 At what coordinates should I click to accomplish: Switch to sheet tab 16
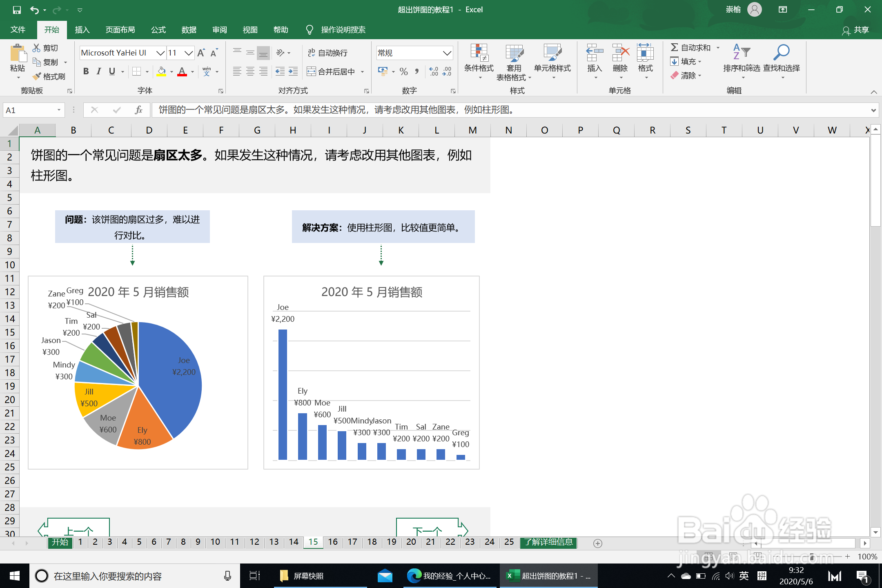click(333, 542)
